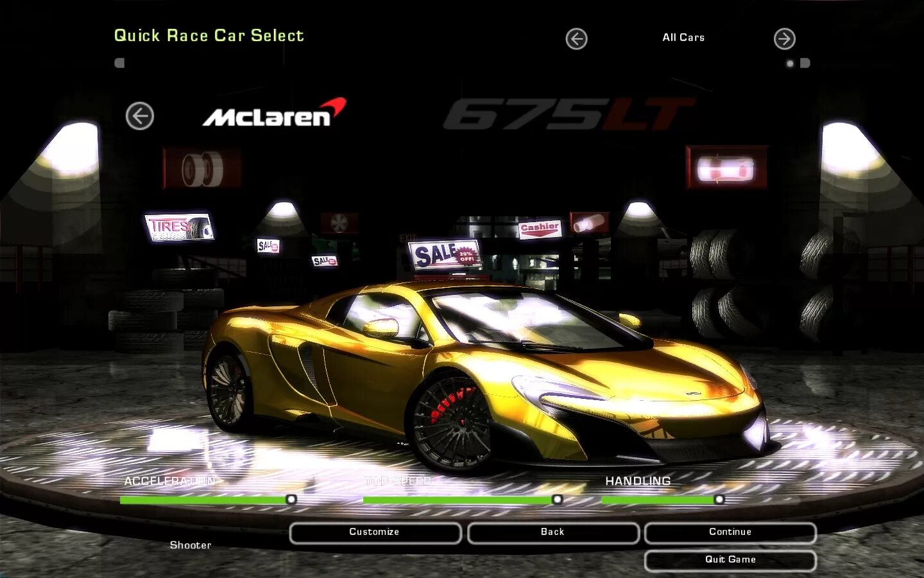Click the HANDLING stat label

tap(638, 481)
